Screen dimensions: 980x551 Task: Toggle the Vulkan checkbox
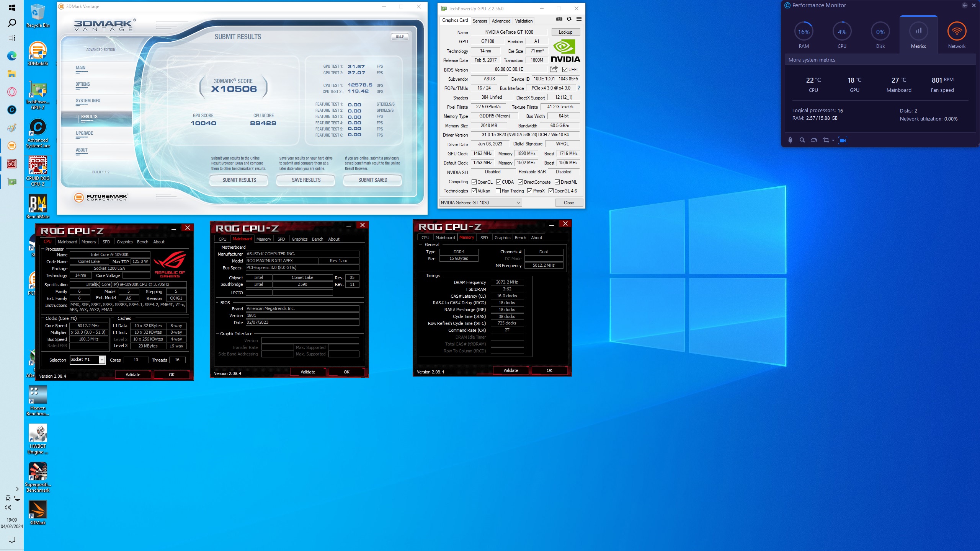point(474,191)
